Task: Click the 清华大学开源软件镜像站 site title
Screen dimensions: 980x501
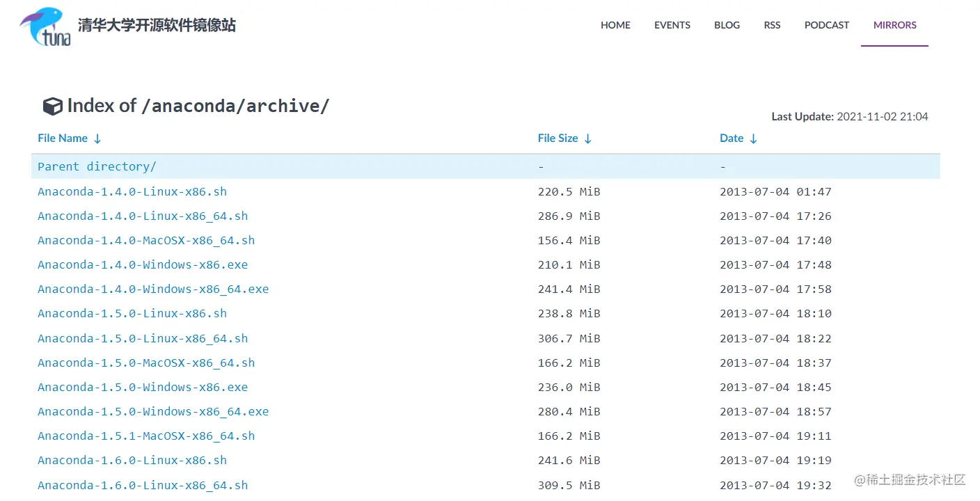Action: (x=157, y=26)
